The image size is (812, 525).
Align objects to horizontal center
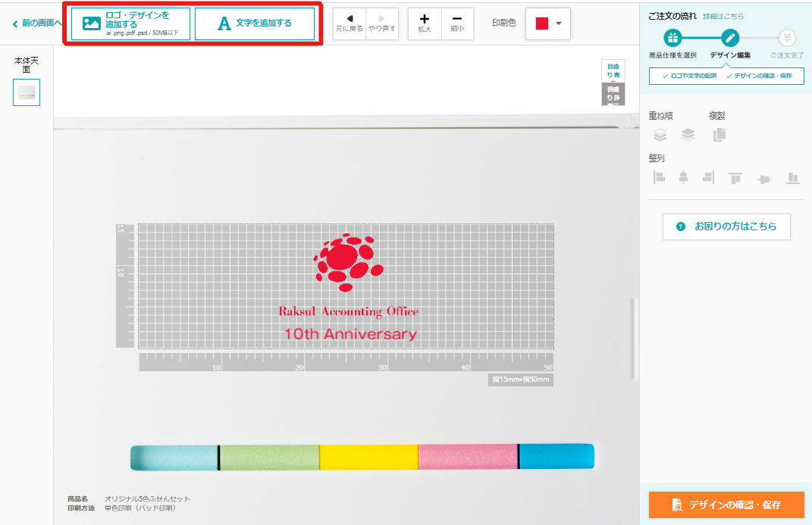(684, 178)
